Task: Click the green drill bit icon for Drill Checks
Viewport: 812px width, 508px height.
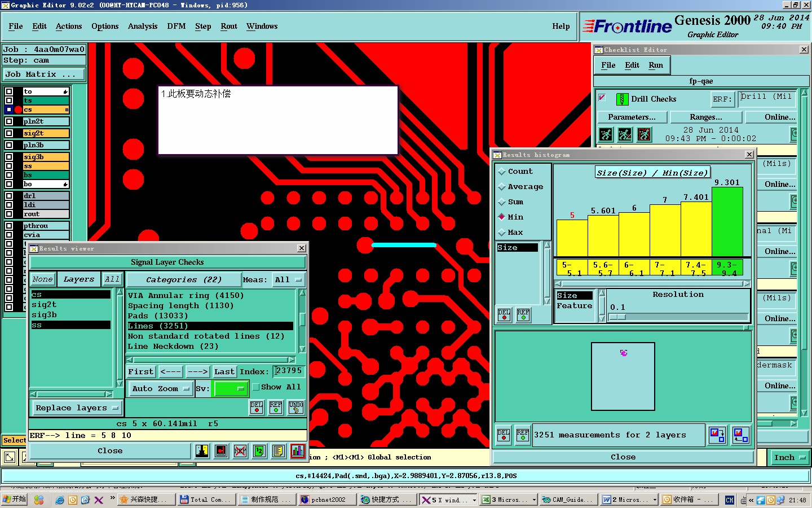Action: tap(622, 99)
